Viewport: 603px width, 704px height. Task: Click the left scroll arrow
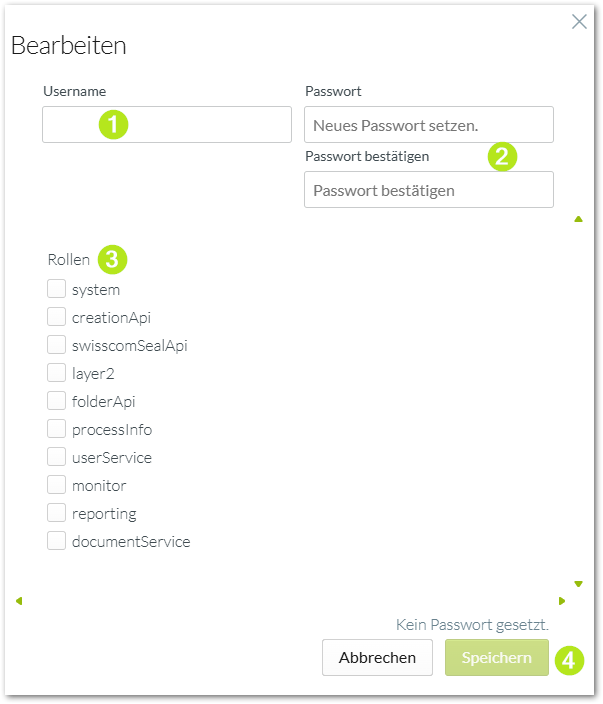pyautogui.click(x=19, y=601)
